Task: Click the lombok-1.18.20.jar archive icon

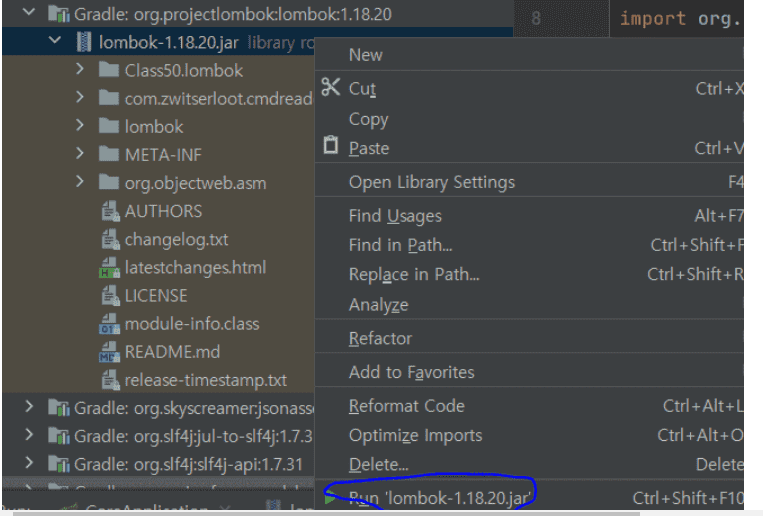Action: (84, 42)
